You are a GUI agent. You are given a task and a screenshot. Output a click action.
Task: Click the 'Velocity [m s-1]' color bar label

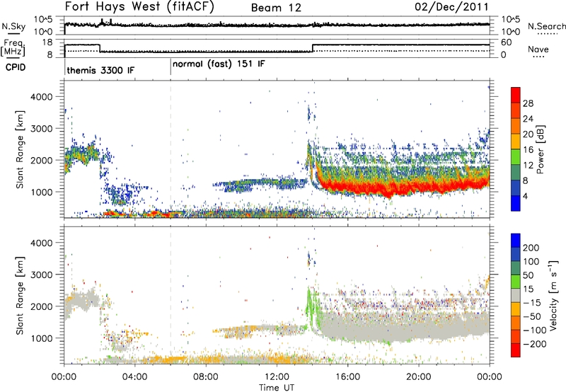click(x=553, y=295)
